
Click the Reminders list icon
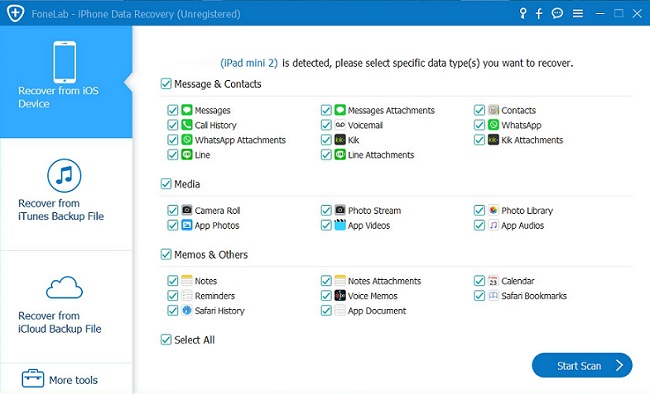(187, 295)
